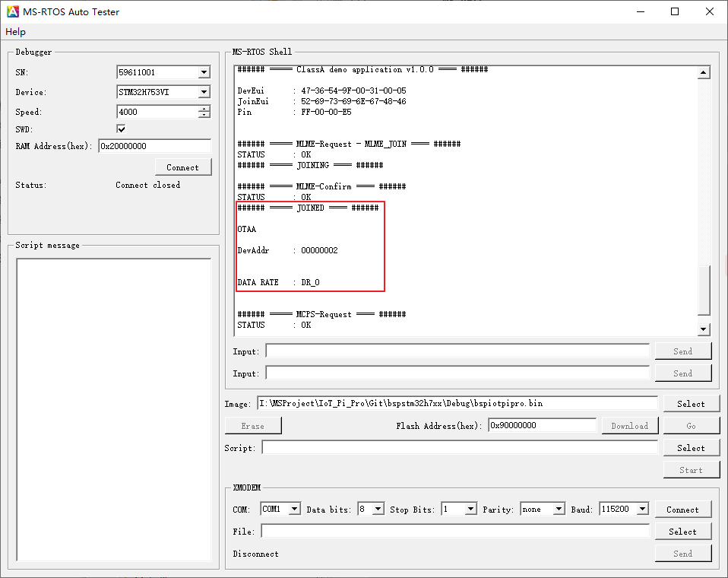Open the Data bits dropdown
Image resolution: width=728 pixels, height=578 pixels.
click(x=378, y=510)
